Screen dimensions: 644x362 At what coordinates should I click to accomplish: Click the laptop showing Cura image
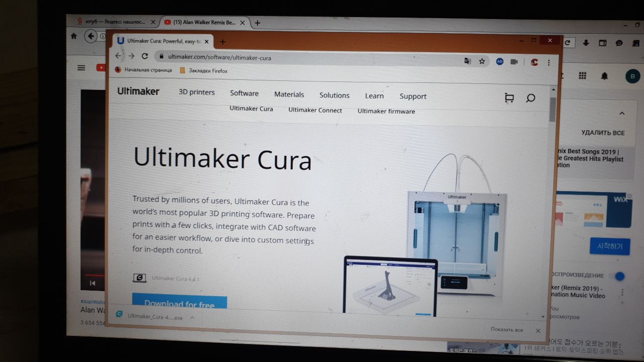click(x=390, y=286)
